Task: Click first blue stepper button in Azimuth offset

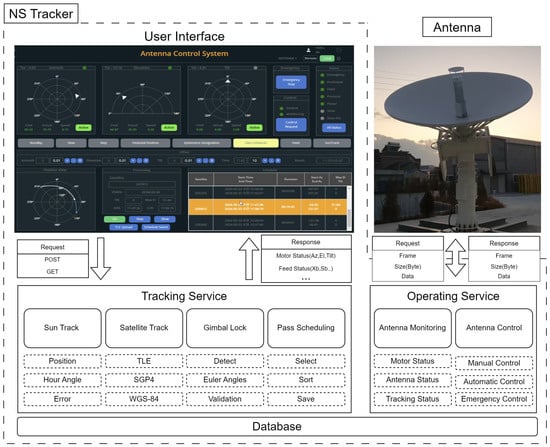Action: pyautogui.click(x=67, y=161)
